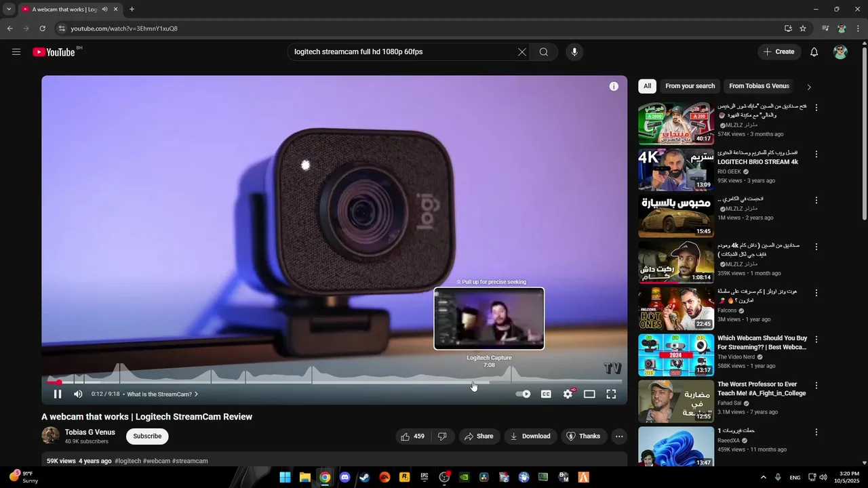Open the notifications bell
This screenshot has width=868, height=488.
814,52
